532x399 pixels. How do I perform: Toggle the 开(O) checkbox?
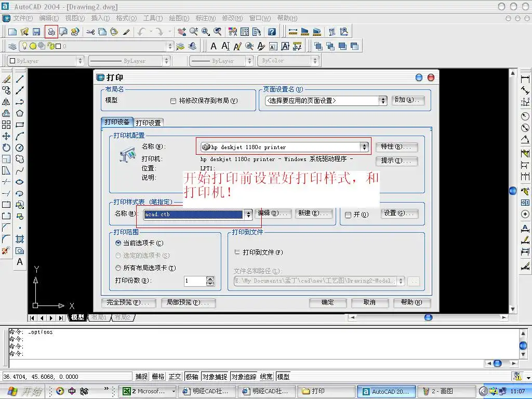[348, 215]
